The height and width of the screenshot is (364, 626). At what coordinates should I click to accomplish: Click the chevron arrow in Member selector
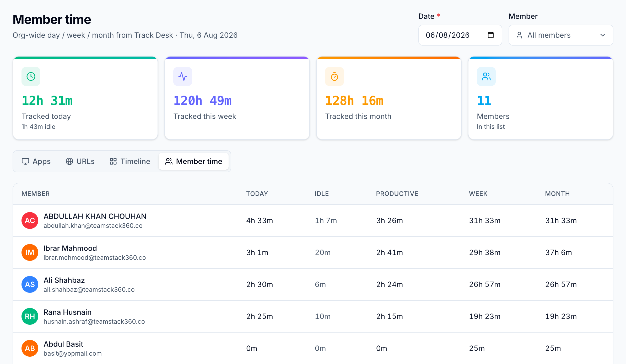[603, 35]
